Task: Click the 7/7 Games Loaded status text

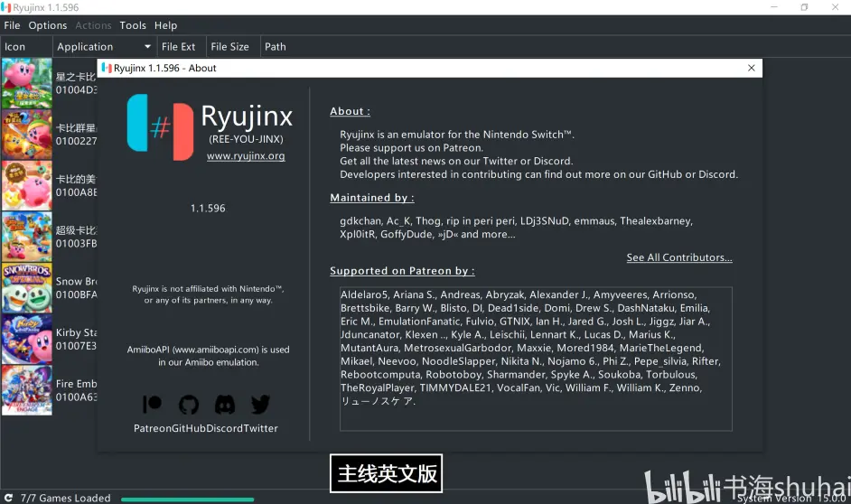Action: click(65, 498)
